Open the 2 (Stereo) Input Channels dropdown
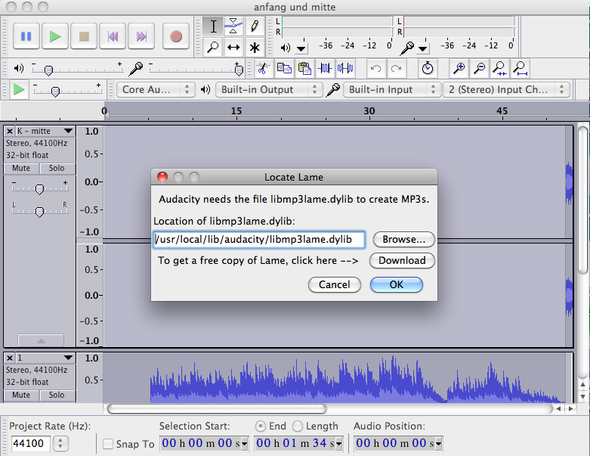Screen dimensions: 590x456 click(506, 90)
